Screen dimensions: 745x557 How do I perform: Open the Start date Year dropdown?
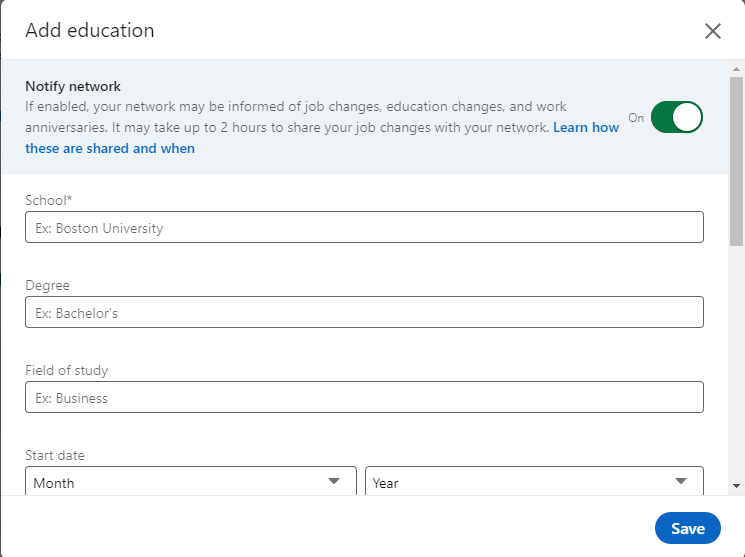pyautogui.click(x=534, y=481)
